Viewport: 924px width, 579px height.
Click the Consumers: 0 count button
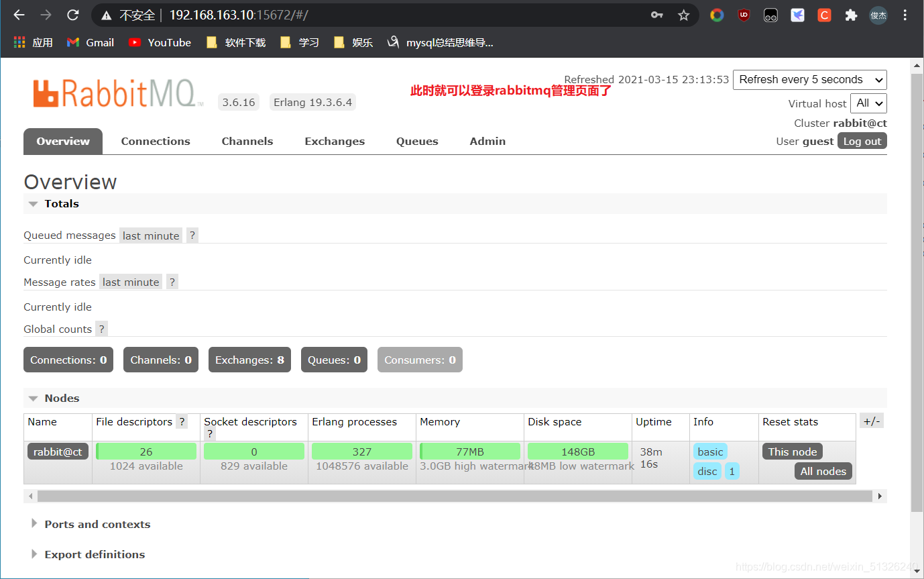[x=420, y=360]
